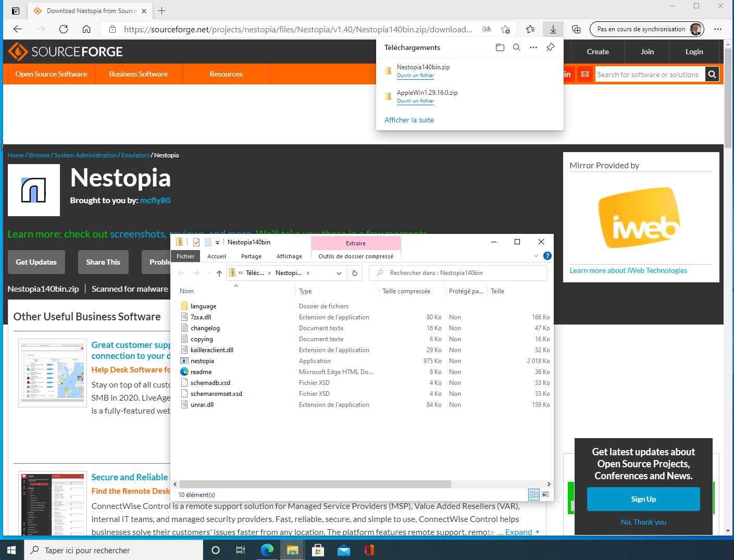Click Learn more about iWeb Technologies
The height and width of the screenshot is (560, 734).
click(628, 270)
